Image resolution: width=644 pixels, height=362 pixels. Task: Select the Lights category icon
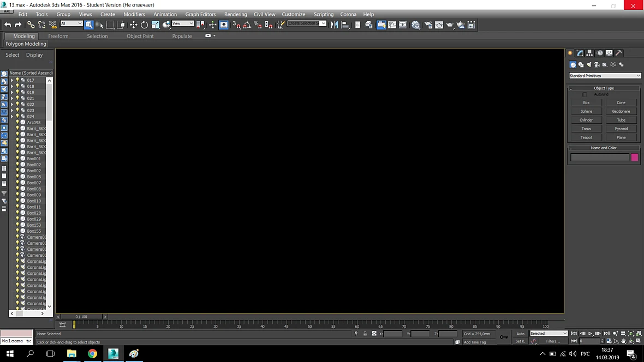pyautogui.click(x=589, y=64)
